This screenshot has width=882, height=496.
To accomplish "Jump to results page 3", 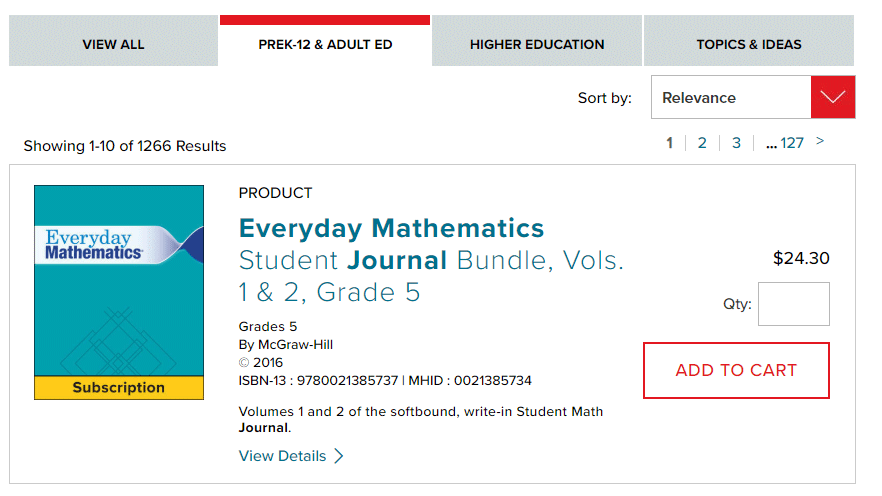I will [736, 143].
